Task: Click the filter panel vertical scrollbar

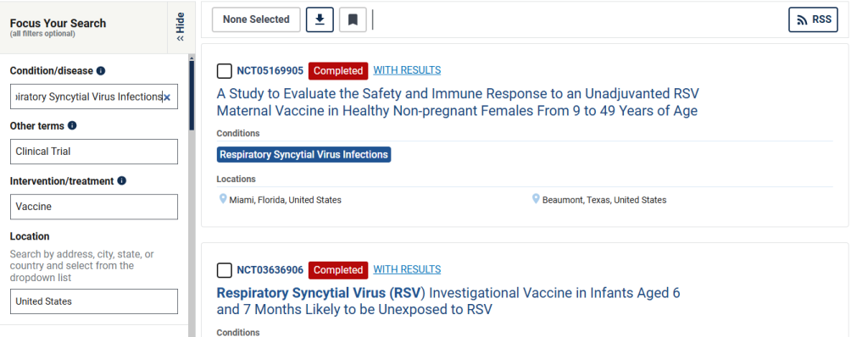Action: click(x=192, y=94)
